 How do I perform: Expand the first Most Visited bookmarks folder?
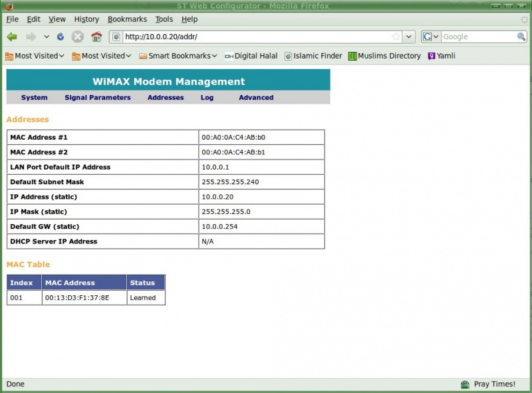pyautogui.click(x=35, y=56)
